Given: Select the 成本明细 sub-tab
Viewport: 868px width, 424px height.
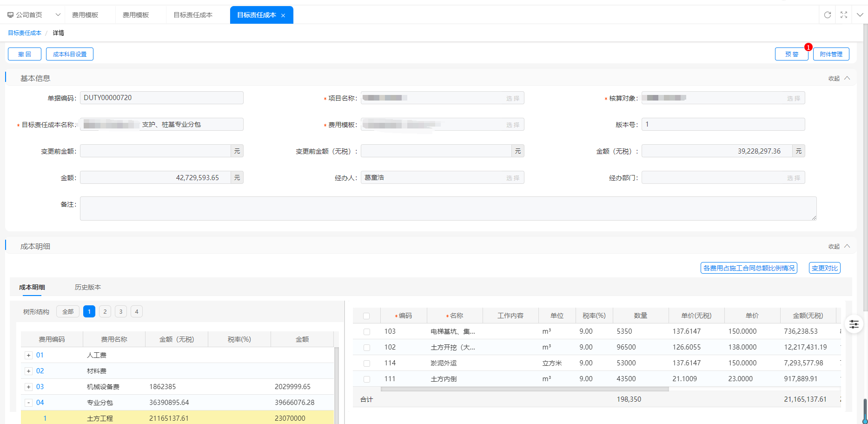Looking at the screenshot, I should click(x=32, y=287).
